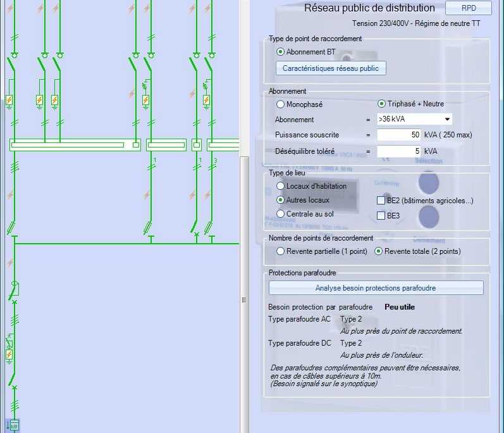Click the 'Peu utile' result text
The width and height of the screenshot is (504, 433).
point(400,307)
